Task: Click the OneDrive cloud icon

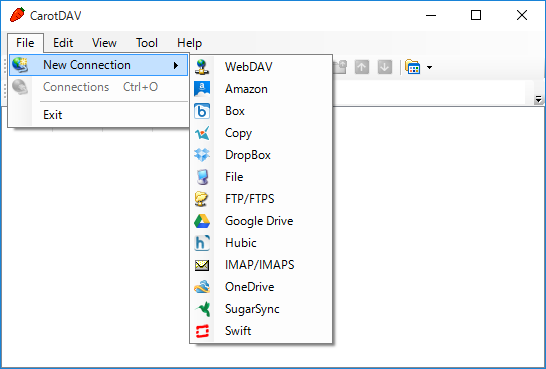Action: tap(202, 287)
